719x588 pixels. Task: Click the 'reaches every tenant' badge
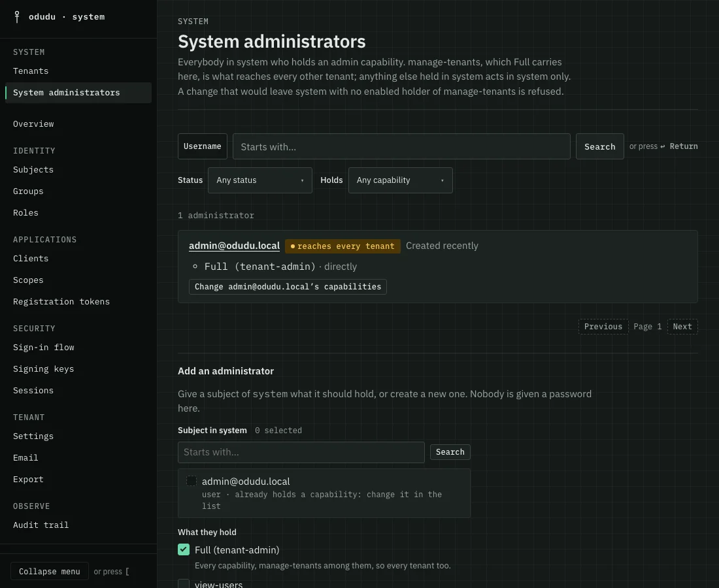pyautogui.click(x=343, y=246)
